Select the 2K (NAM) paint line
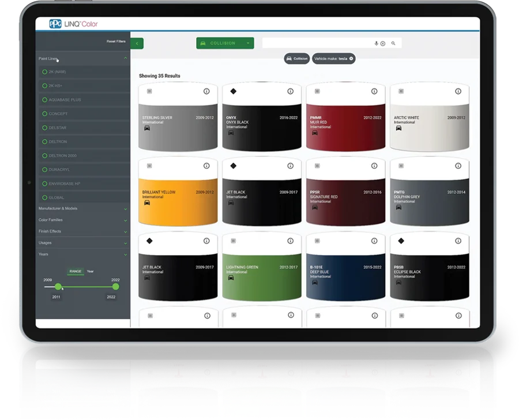 point(84,72)
